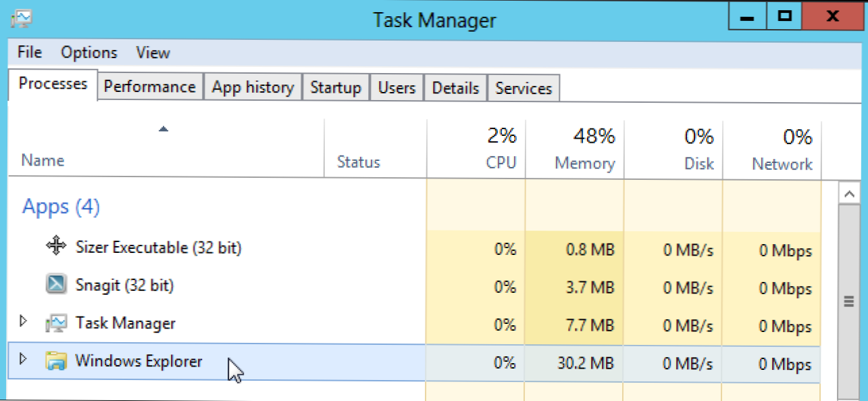Expand the Task Manager process group
Screen dimensions: 868x401
[x=24, y=321]
